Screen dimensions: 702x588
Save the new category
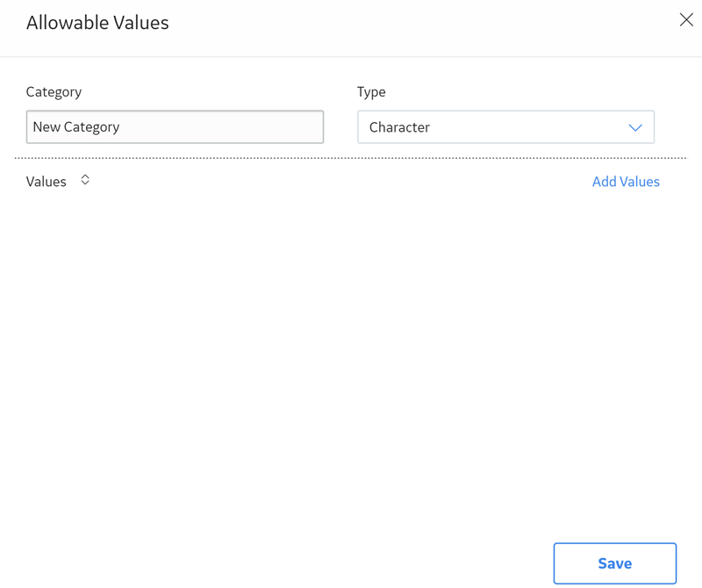point(615,563)
